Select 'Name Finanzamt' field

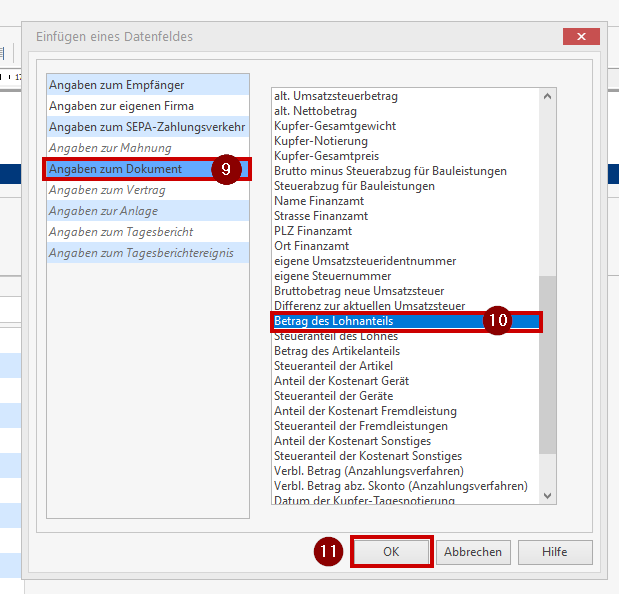tap(320, 201)
